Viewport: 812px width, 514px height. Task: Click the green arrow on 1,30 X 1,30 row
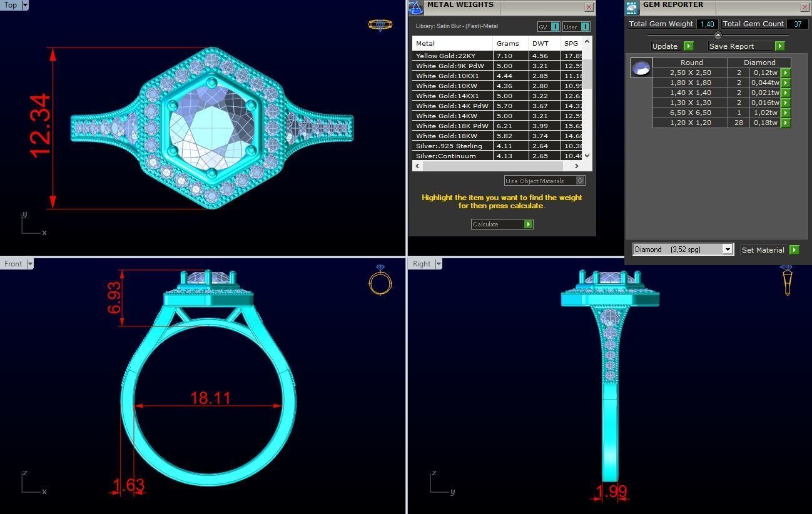786,103
